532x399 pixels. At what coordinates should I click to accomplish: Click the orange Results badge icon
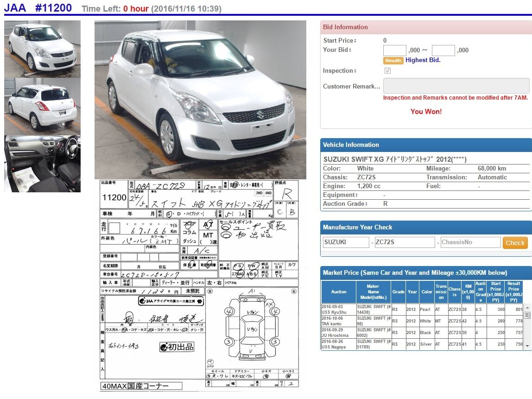(393, 60)
